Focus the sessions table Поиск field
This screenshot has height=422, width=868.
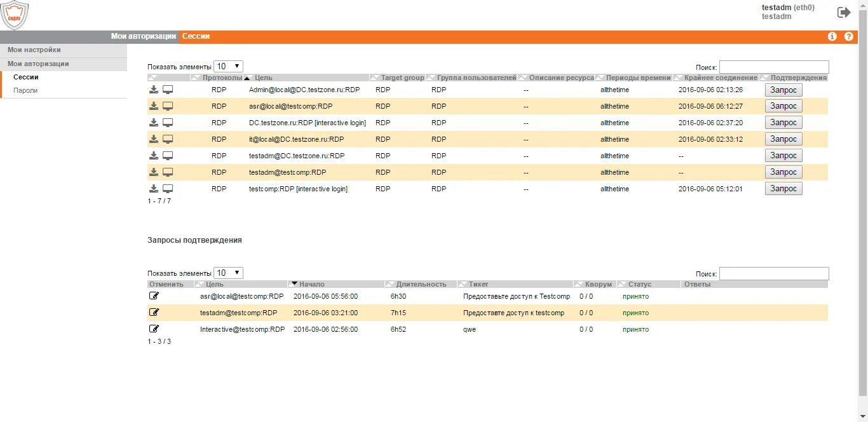[774, 67]
